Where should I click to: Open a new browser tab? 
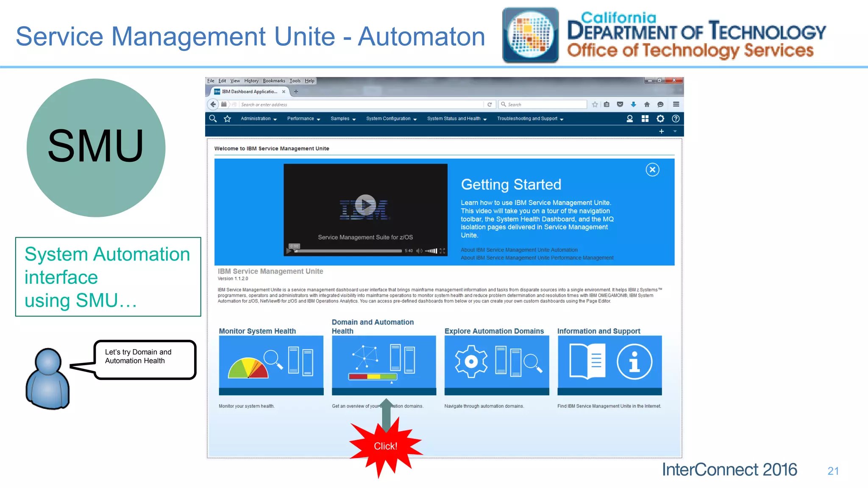[x=296, y=91]
